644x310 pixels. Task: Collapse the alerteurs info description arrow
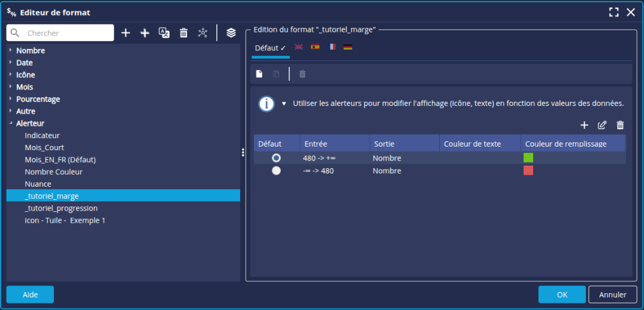(x=284, y=104)
